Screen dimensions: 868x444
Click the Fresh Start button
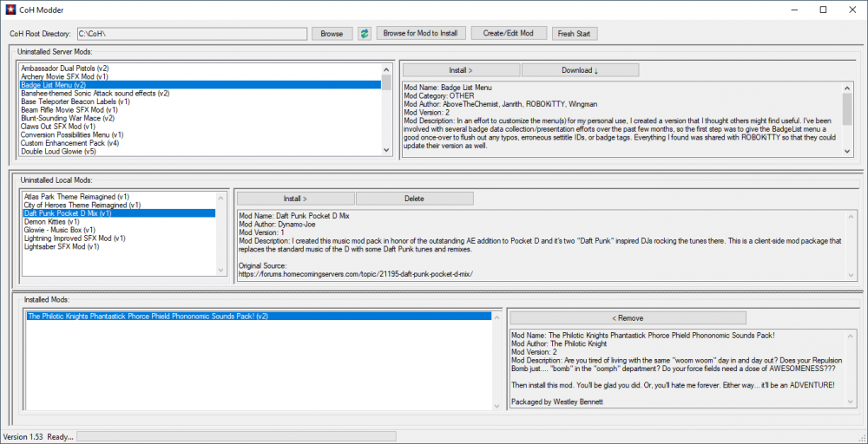pos(575,34)
